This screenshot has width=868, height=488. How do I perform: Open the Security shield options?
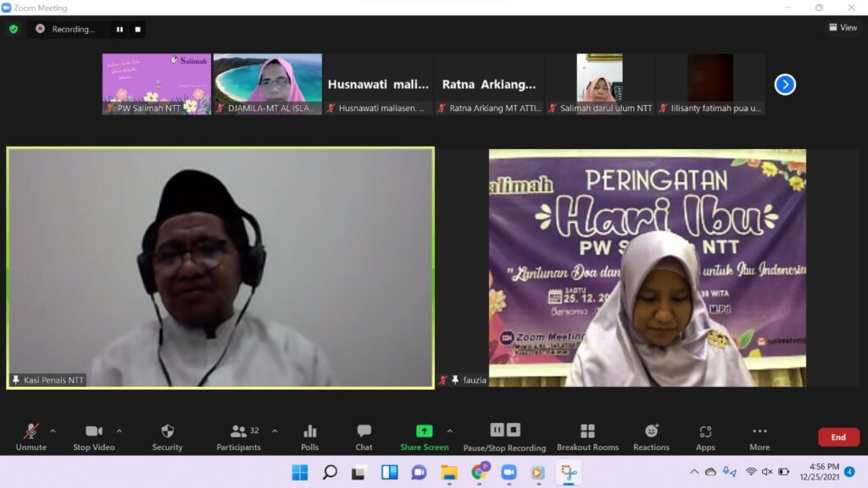[x=167, y=436]
